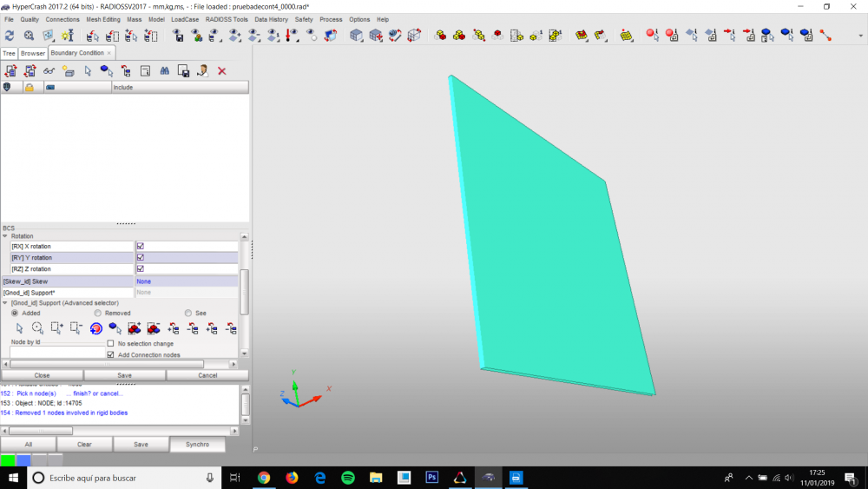Screen dimensions: 868x489
Task: Open the Mesh Editing menu
Action: [103, 19]
